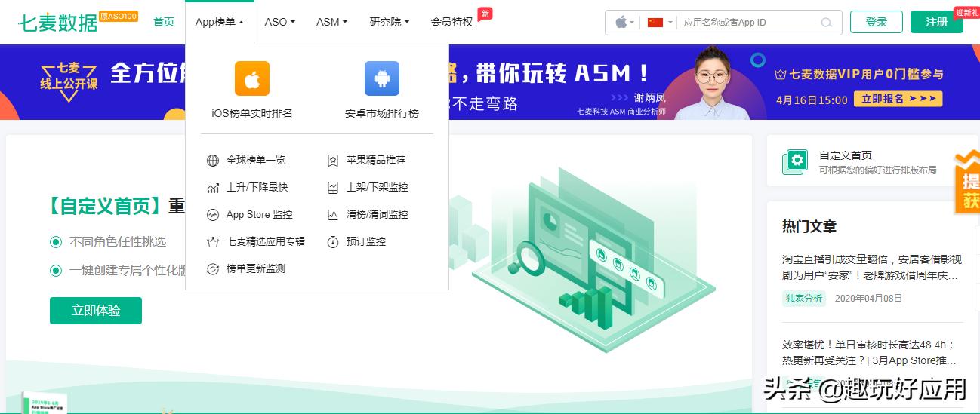
Task: Click the gear icon of 自定义首页 card
Action: pyautogui.click(x=797, y=160)
